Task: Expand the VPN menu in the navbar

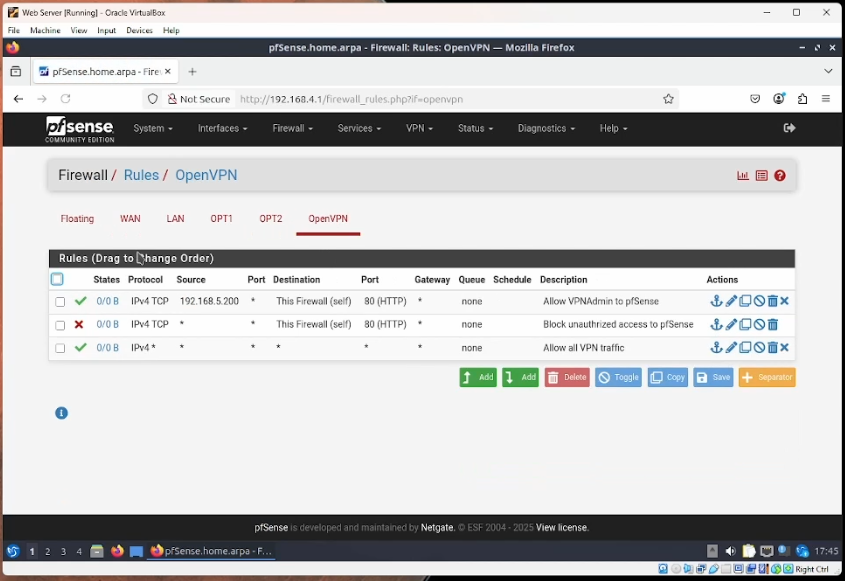Action: point(419,129)
